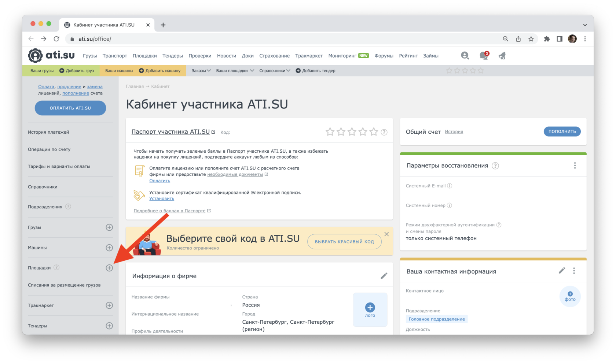Image resolution: width=616 pixels, height=364 pixels.
Task: Click необходимые документы link
Action: 235,174
